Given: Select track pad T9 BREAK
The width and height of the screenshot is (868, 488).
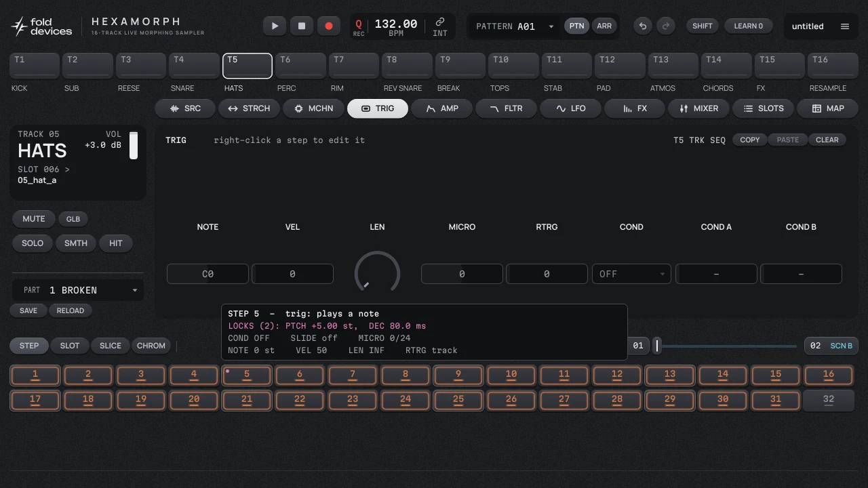Looking at the screenshot, I should click(x=459, y=66).
